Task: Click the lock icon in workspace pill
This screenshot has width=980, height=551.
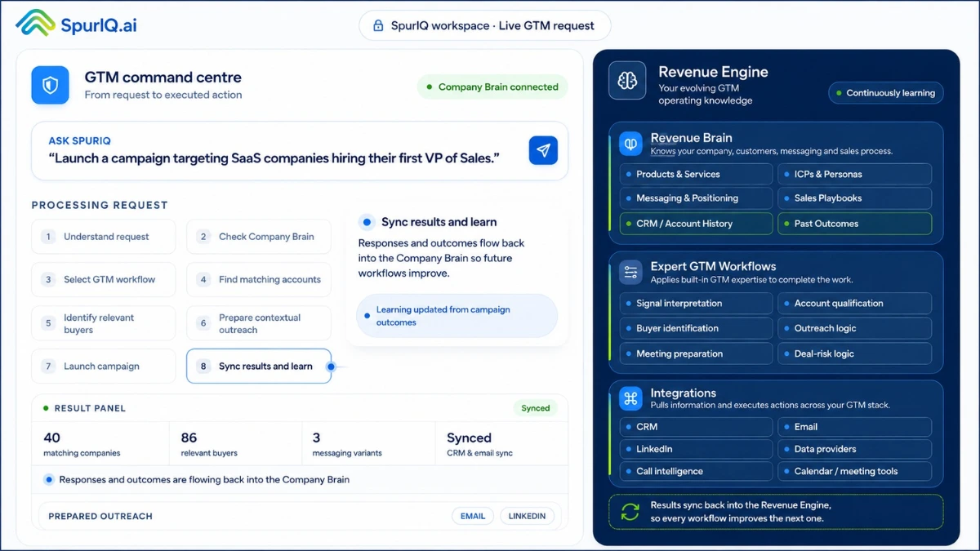Action: click(378, 25)
